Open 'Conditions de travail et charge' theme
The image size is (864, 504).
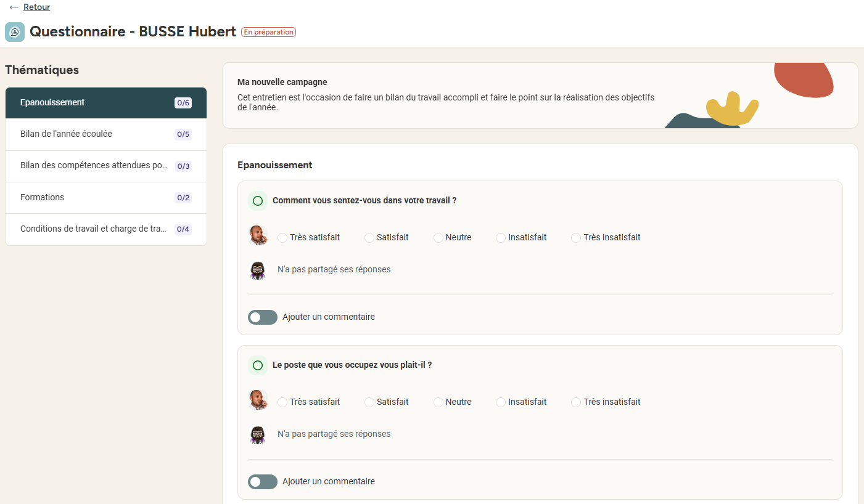click(106, 229)
